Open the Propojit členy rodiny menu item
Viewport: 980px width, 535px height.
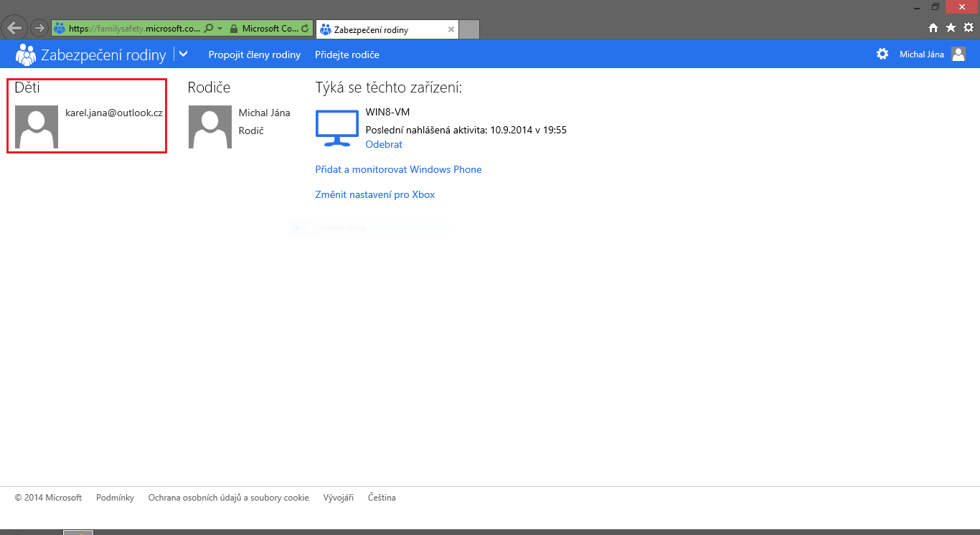tap(254, 55)
